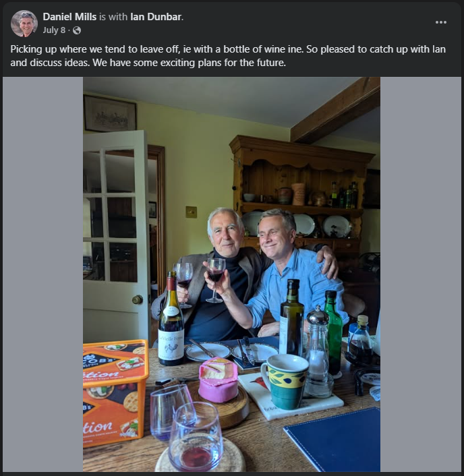Viewport: 464px width, 476px height.
Task: Click the wine bottle in the photo
Action: pyautogui.click(x=171, y=324)
